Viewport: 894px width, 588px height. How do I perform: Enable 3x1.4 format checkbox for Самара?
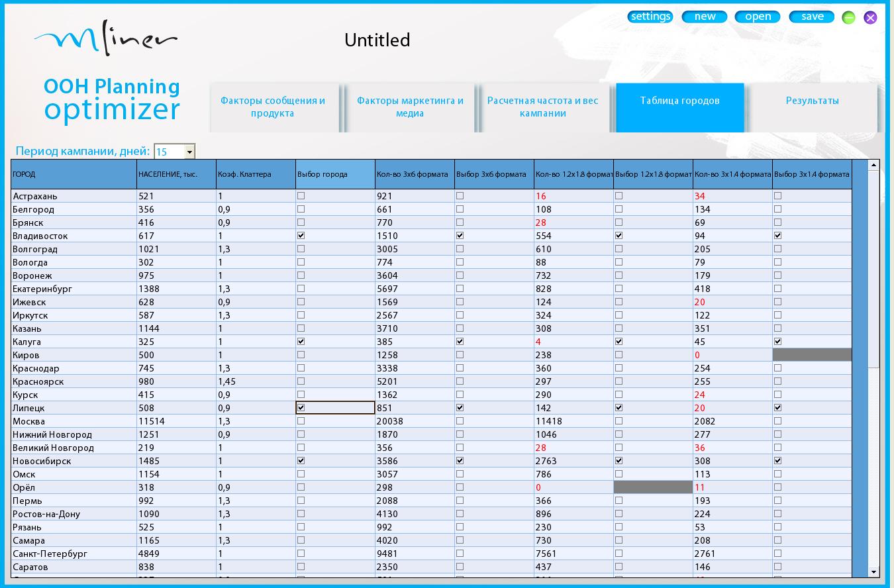(778, 540)
